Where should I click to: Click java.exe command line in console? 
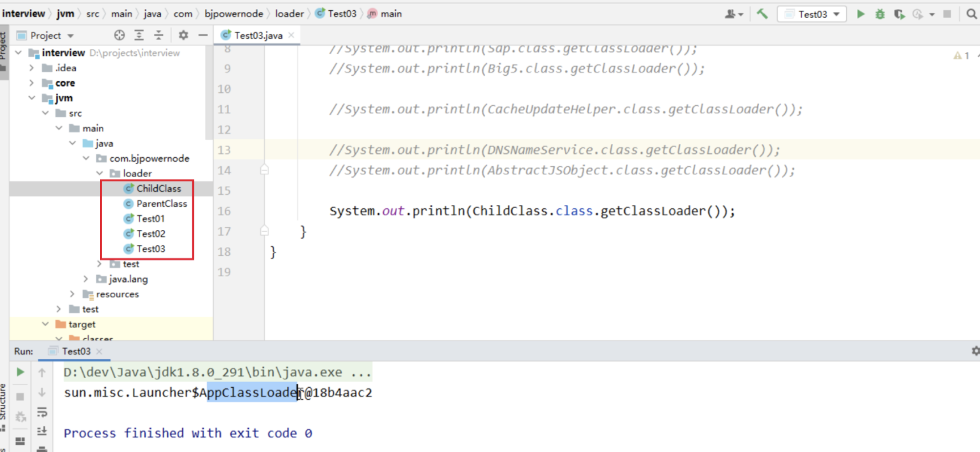tap(218, 372)
